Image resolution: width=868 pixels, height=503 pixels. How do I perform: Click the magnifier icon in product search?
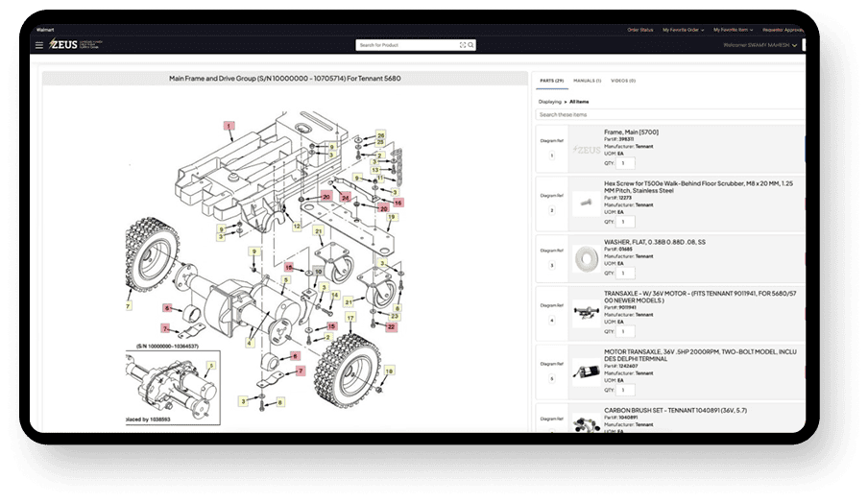[470, 45]
